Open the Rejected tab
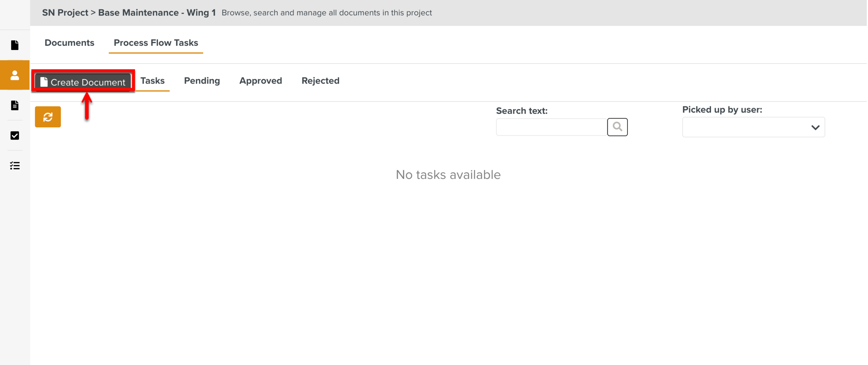Viewport: 868px width, 365px height. click(x=320, y=80)
